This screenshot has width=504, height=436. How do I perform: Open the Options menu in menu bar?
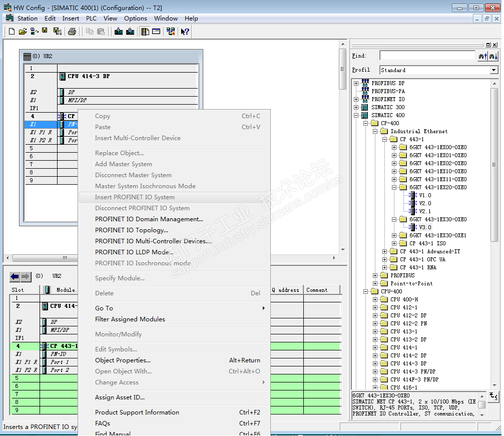tap(136, 19)
